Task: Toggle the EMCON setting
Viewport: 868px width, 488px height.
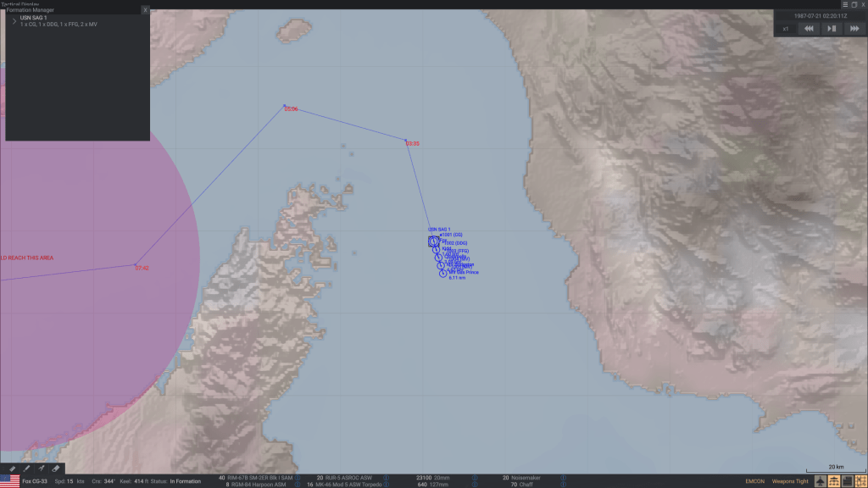Action: [x=754, y=481]
